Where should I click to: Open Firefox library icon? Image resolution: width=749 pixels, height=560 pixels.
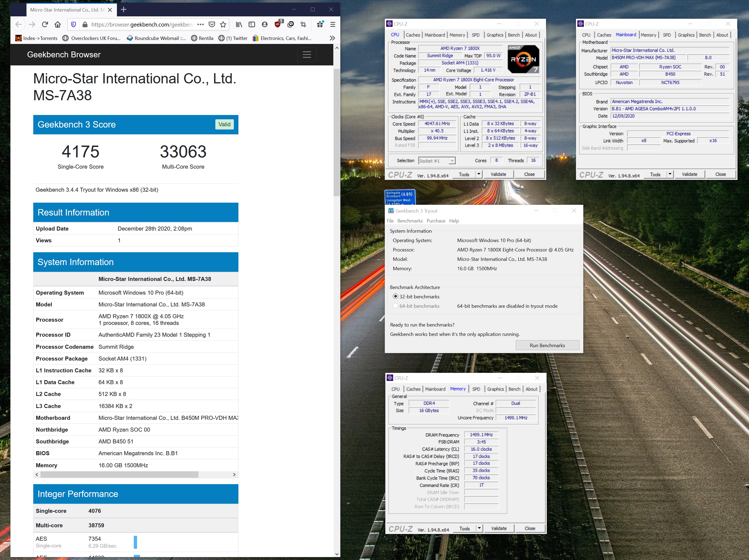click(x=239, y=24)
